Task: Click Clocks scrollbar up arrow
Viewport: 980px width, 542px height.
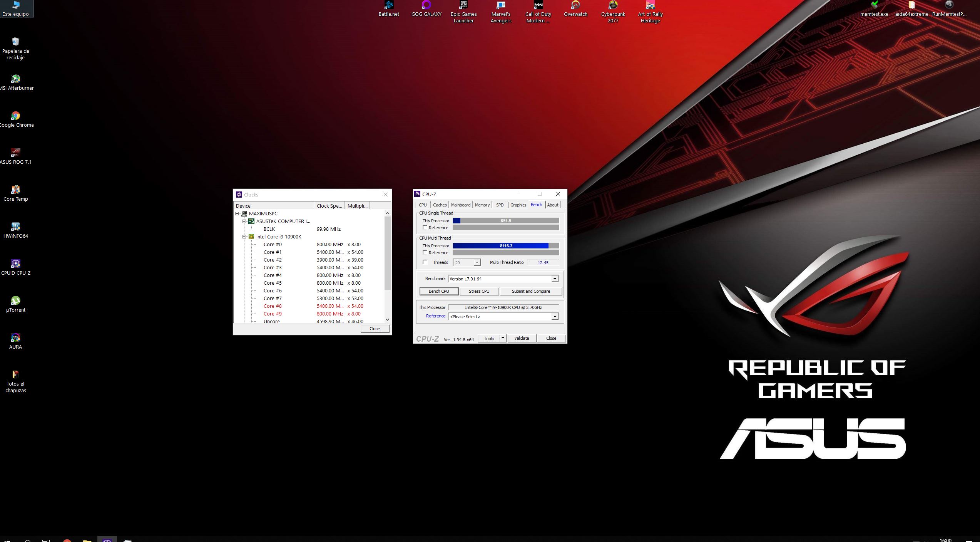Action: pos(388,213)
